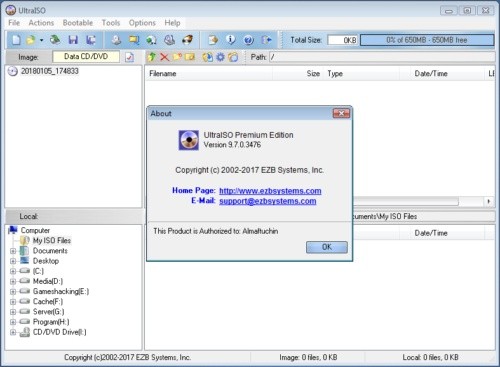Click the Total Size value field
The image size is (500, 367).
(342, 40)
